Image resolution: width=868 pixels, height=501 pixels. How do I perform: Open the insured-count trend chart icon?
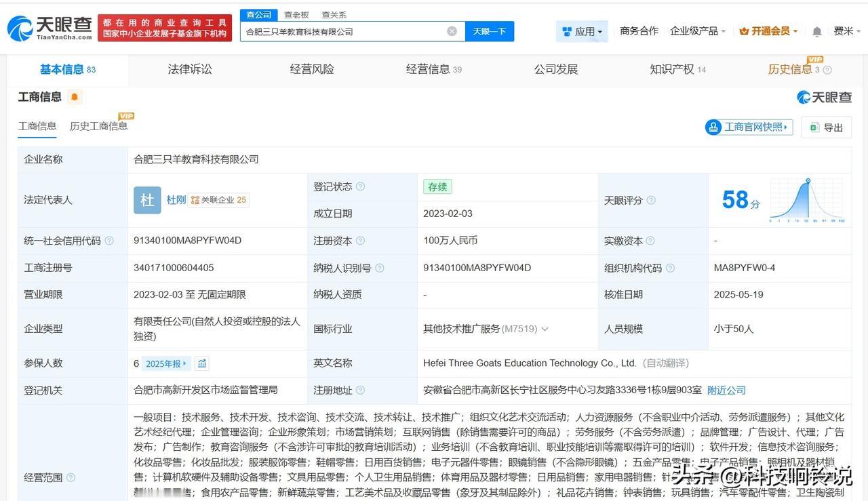[202, 363]
